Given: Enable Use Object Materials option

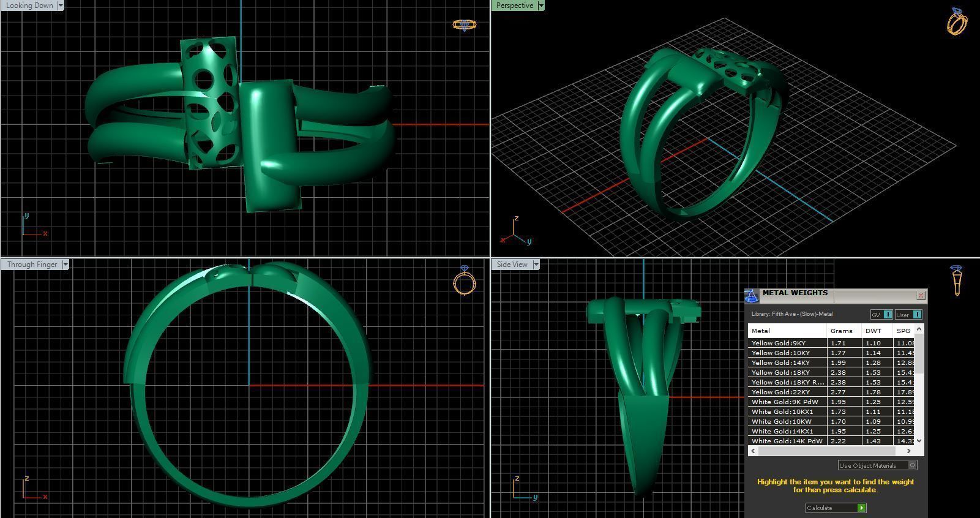Looking at the screenshot, I should [x=877, y=465].
